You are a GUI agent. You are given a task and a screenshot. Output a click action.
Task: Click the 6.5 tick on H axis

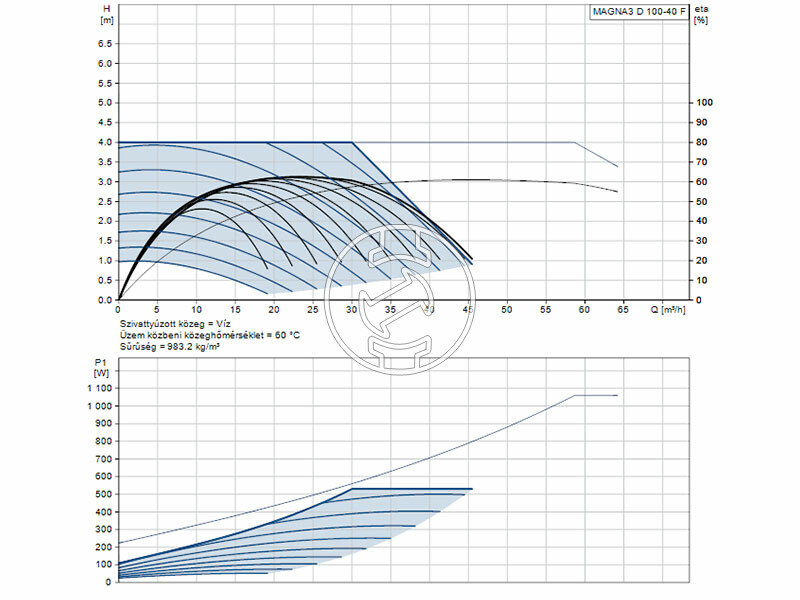[x=106, y=44]
